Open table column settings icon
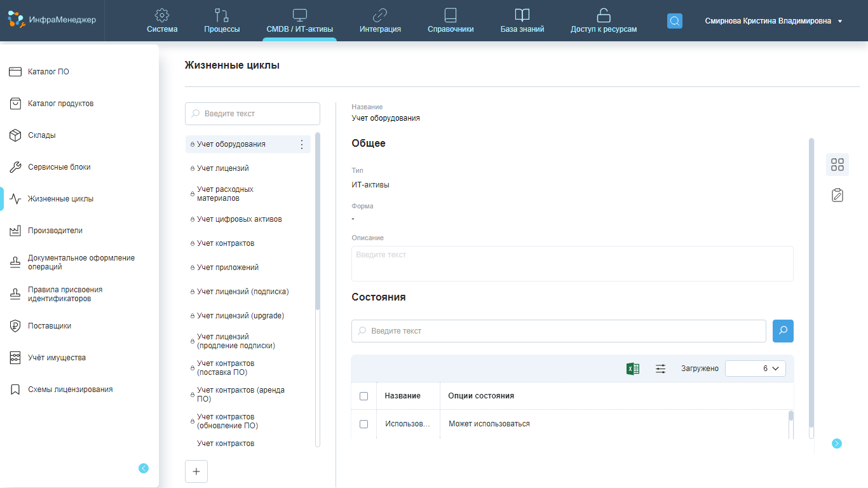868x488 pixels. pyautogui.click(x=661, y=369)
